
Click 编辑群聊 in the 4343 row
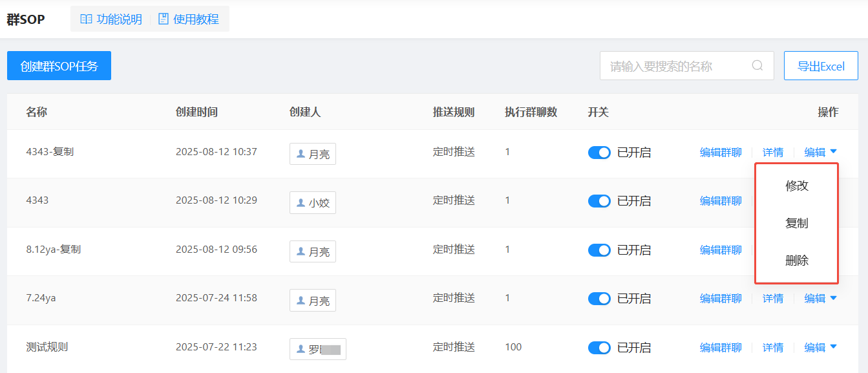[x=721, y=201]
